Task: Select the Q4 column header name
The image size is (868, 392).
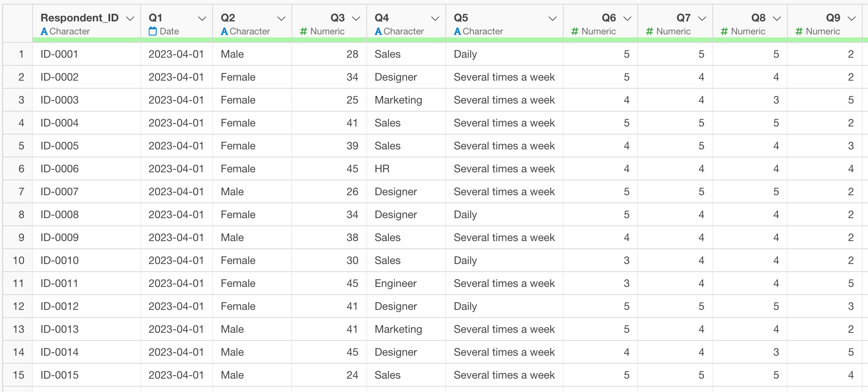Action: click(382, 18)
